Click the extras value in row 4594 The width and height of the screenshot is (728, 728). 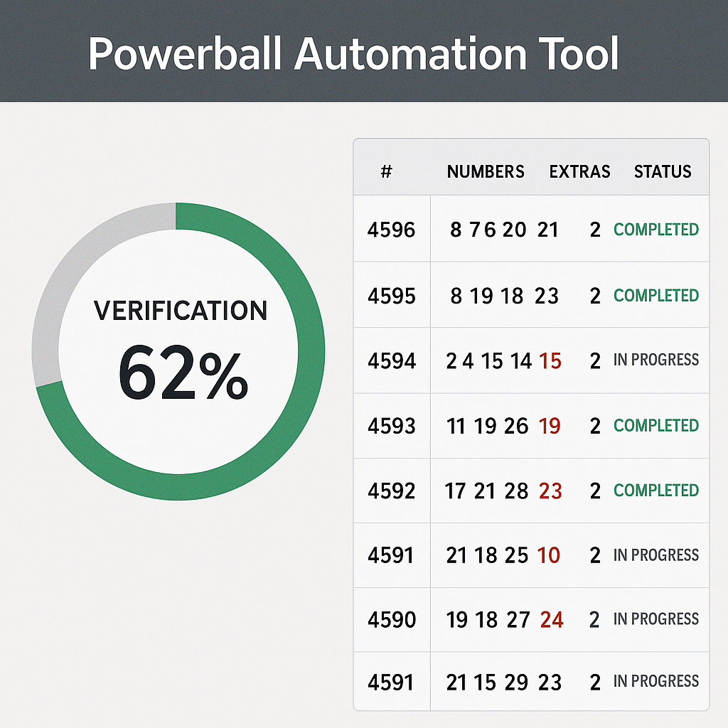pyautogui.click(x=595, y=361)
